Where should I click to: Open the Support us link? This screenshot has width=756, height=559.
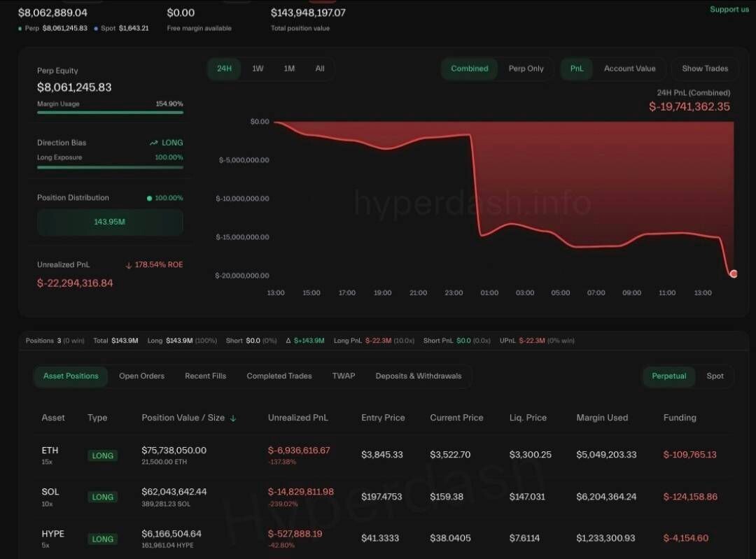729,9
